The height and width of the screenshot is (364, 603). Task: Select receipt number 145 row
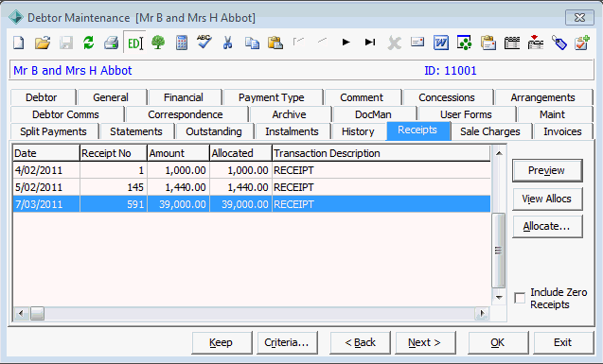(252, 187)
